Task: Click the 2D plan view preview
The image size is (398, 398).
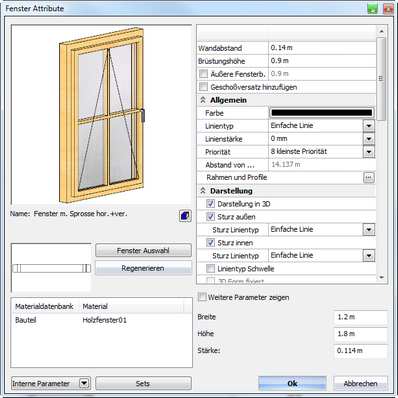Action: pos(51,268)
